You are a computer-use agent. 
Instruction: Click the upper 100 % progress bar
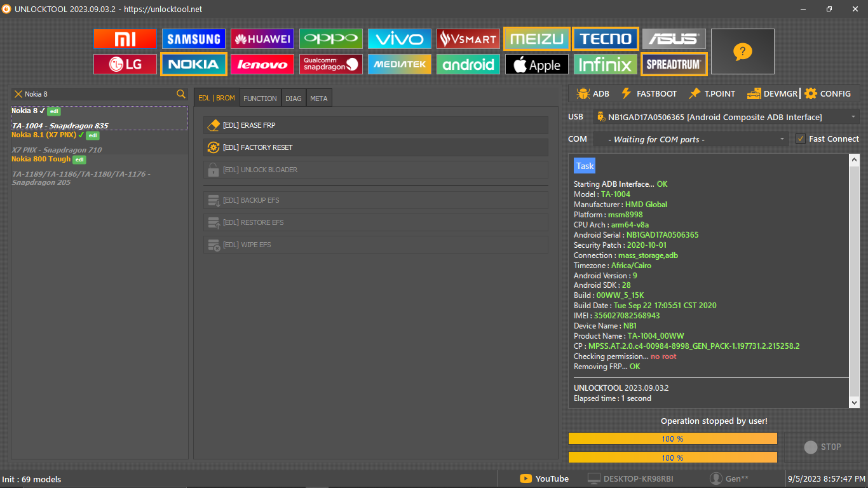pos(673,438)
